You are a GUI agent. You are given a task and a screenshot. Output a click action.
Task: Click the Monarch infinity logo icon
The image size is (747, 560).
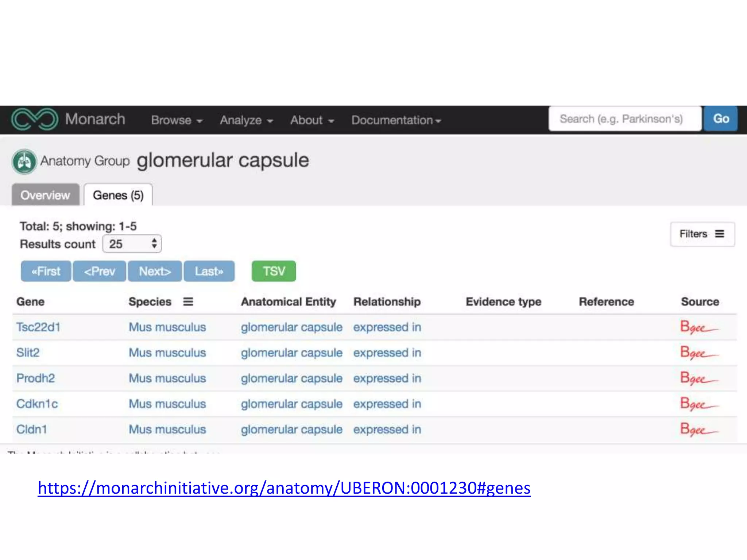pos(35,119)
